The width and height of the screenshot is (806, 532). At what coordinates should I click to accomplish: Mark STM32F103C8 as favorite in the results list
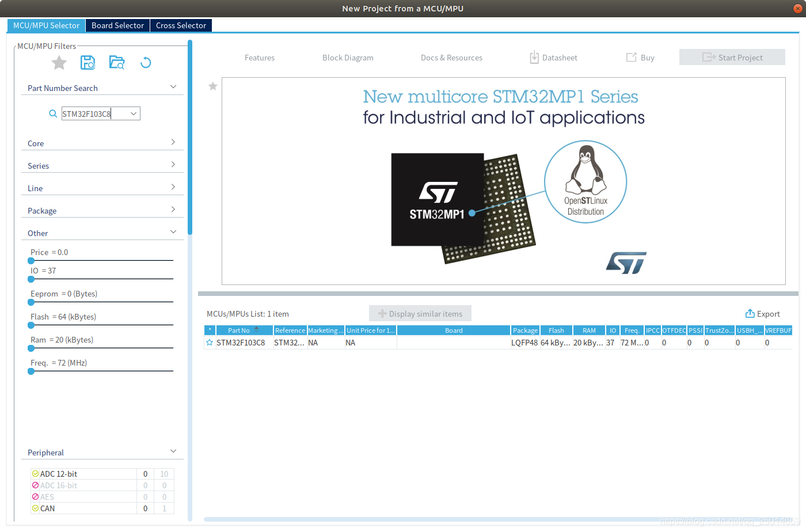209,342
